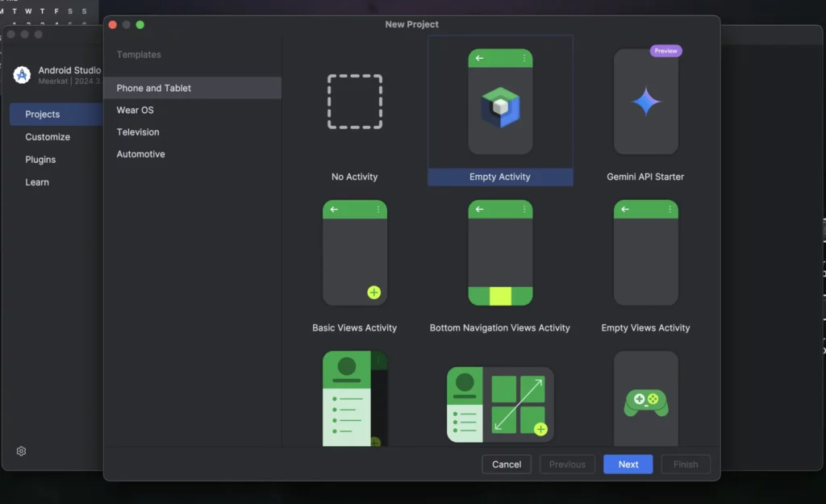
Task: Click the Previous button
Action: coord(567,464)
